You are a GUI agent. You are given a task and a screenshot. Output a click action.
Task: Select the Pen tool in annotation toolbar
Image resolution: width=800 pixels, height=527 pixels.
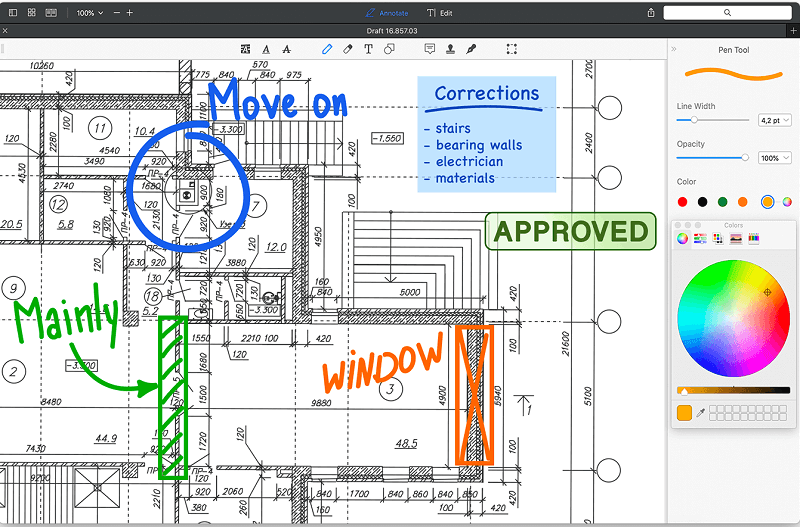[327, 48]
